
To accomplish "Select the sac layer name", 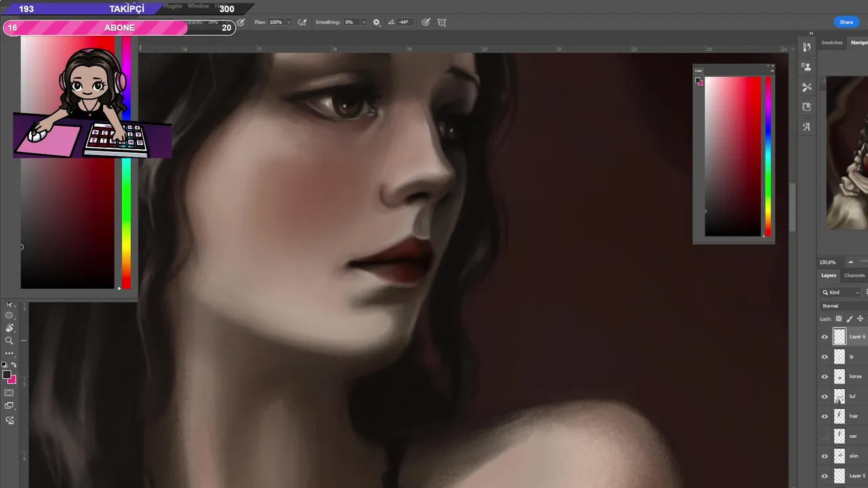I will click(x=853, y=436).
